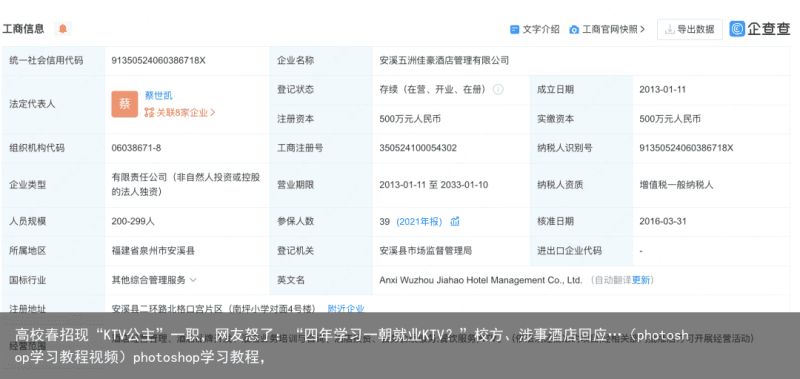This screenshot has width=800, height=379.
Task: Select the establishment date 2013-01-11
Action: point(662,90)
